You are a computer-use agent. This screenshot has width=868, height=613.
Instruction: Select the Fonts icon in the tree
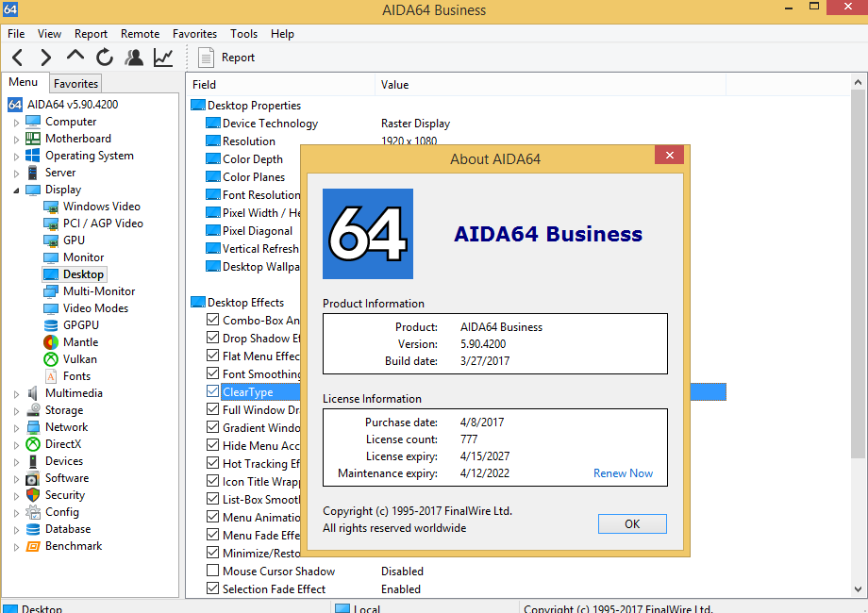[x=51, y=377]
